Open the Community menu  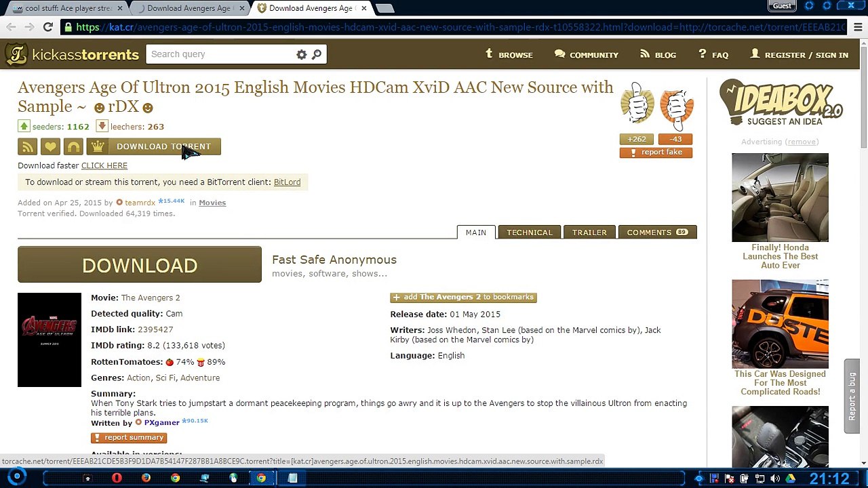click(586, 55)
